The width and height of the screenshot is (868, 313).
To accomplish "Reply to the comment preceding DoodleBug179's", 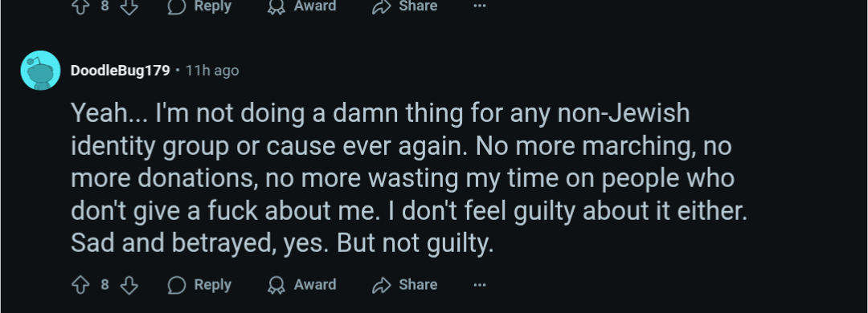I will (199, 6).
